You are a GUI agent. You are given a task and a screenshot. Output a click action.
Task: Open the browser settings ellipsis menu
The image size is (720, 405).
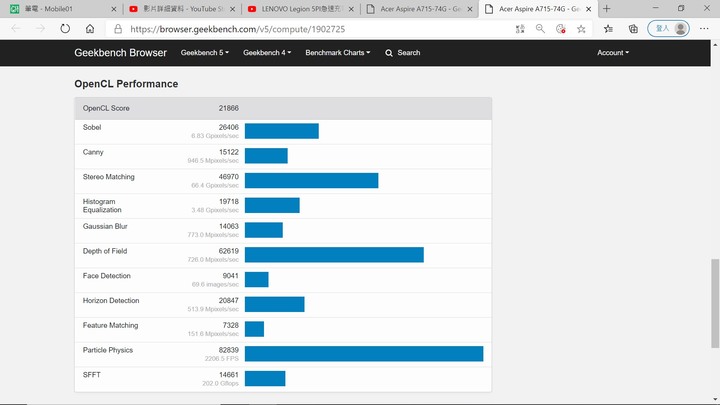tap(704, 28)
